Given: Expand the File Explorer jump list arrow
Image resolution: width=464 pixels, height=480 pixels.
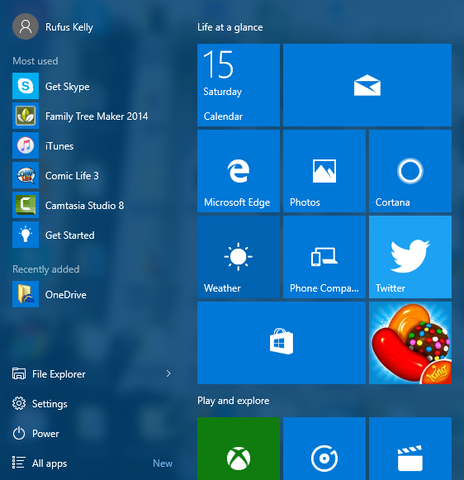Looking at the screenshot, I should pos(168,374).
